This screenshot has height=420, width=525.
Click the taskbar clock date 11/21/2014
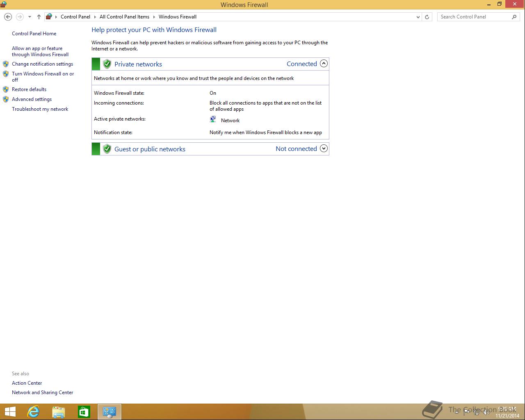[x=507, y=415]
